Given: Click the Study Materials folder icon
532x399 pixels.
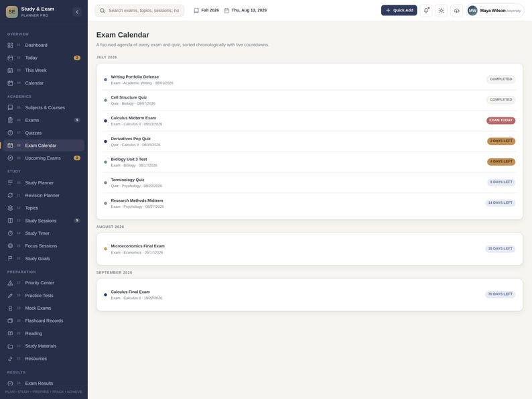Looking at the screenshot, I should [x=10, y=346].
